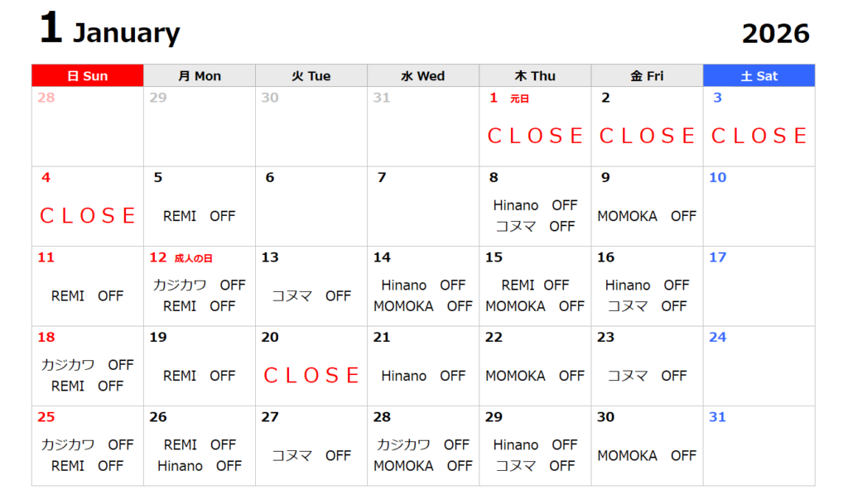Click the CLOSE text on January 20

coord(311,376)
